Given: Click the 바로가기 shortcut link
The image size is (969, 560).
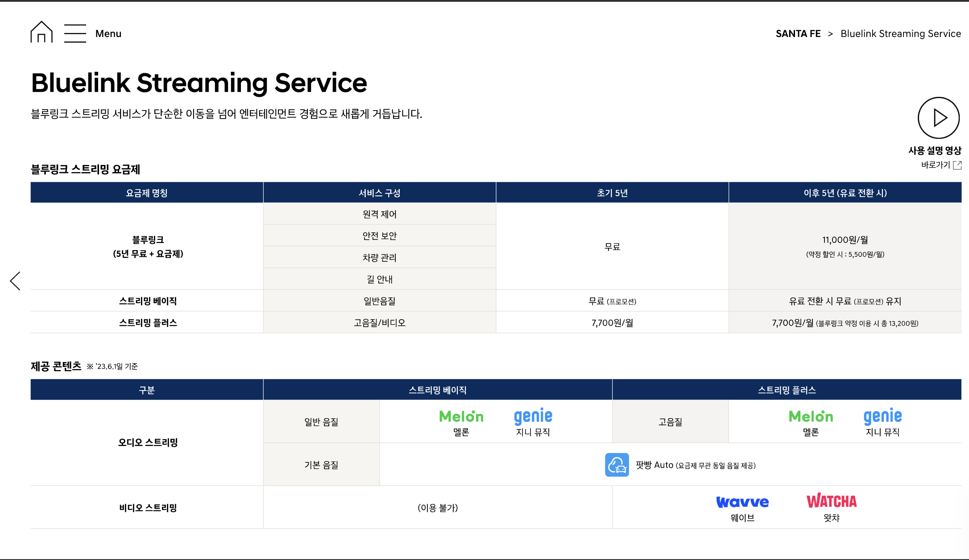Looking at the screenshot, I should click(935, 165).
